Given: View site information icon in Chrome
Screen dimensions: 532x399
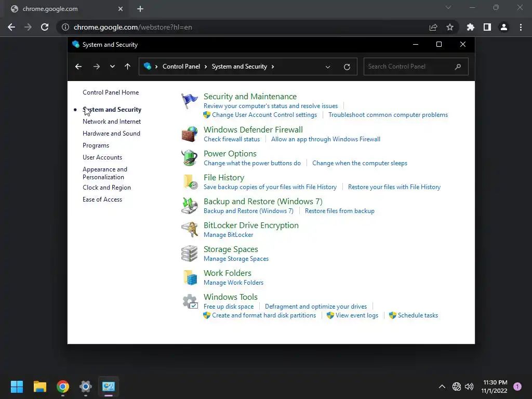Looking at the screenshot, I should (x=65, y=27).
